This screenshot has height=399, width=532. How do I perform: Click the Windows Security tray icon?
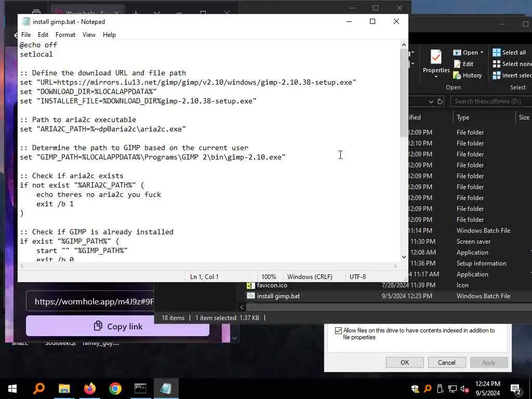(x=415, y=389)
